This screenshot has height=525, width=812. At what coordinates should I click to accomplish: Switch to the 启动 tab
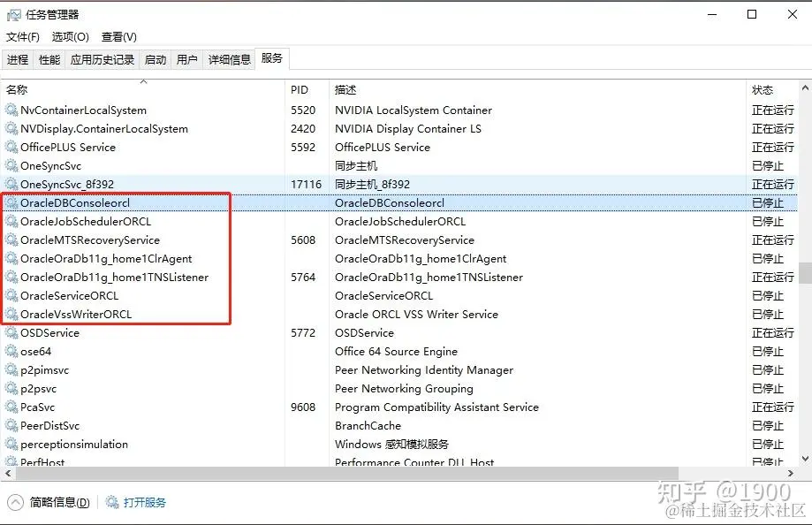click(x=156, y=59)
